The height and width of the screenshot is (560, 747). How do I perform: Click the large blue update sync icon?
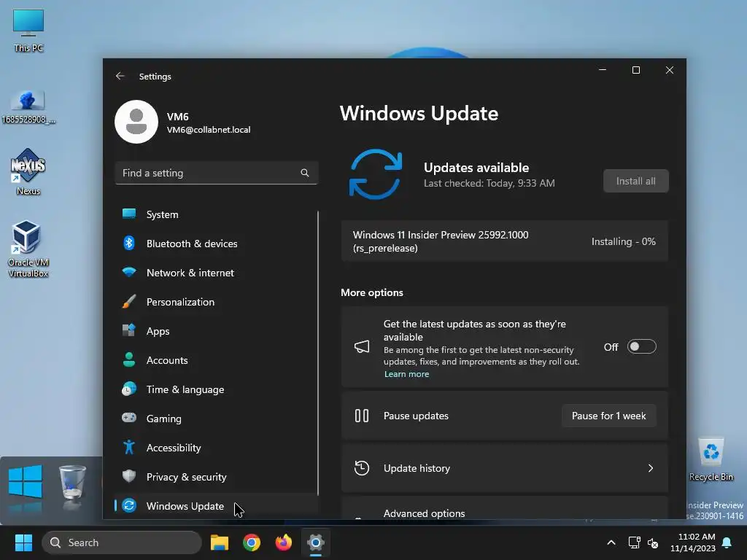(x=376, y=174)
